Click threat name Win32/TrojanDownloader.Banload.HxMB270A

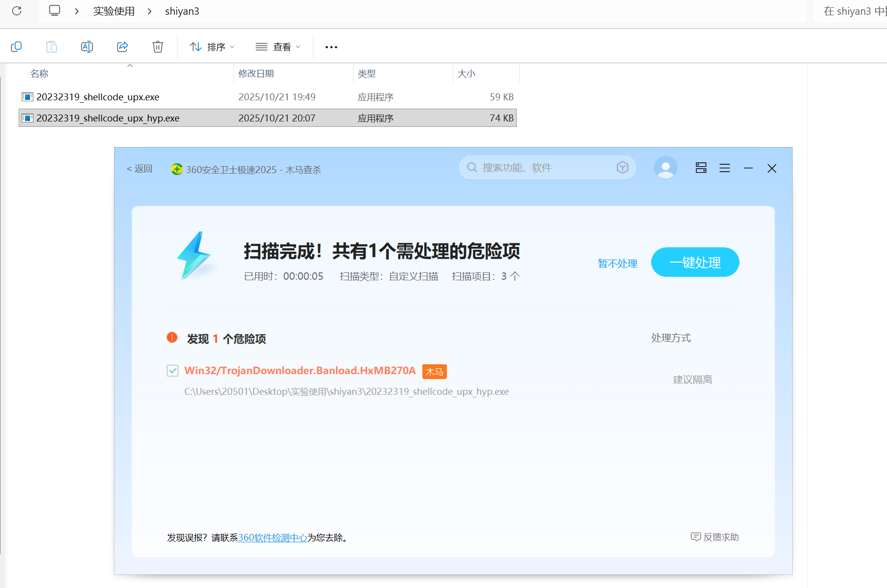coord(300,371)
